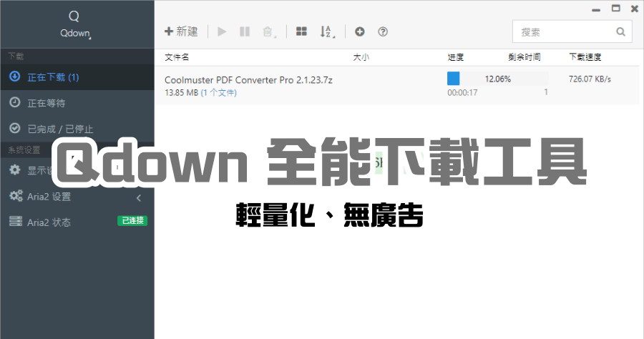Image resolution: width=644 pixels, height=339 pixels.
Task: Select Coolmuster PDF Converter Pro download row
Action: 396,85
